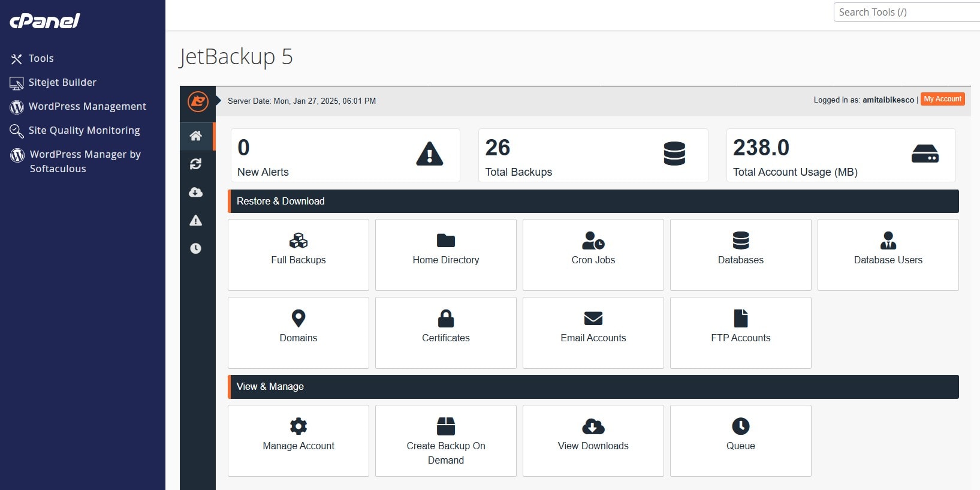Click the JetBackup logo icon

point(198,101)
